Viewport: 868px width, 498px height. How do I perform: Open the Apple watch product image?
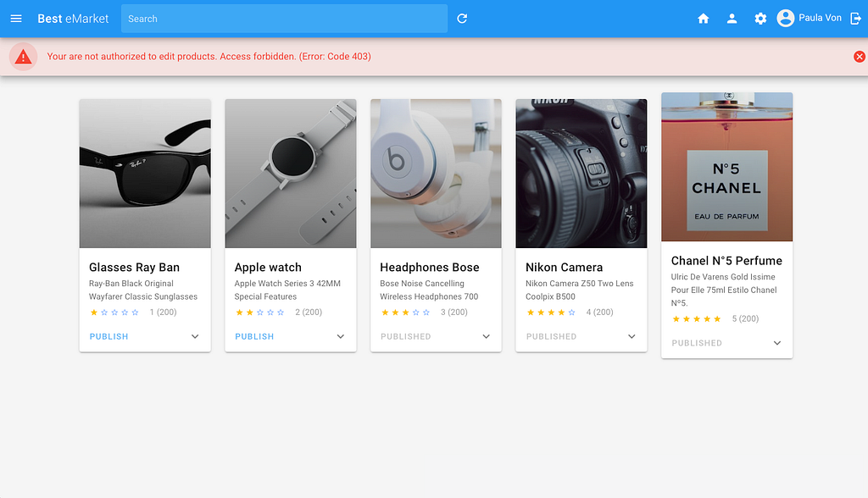(x=291, y=174)
